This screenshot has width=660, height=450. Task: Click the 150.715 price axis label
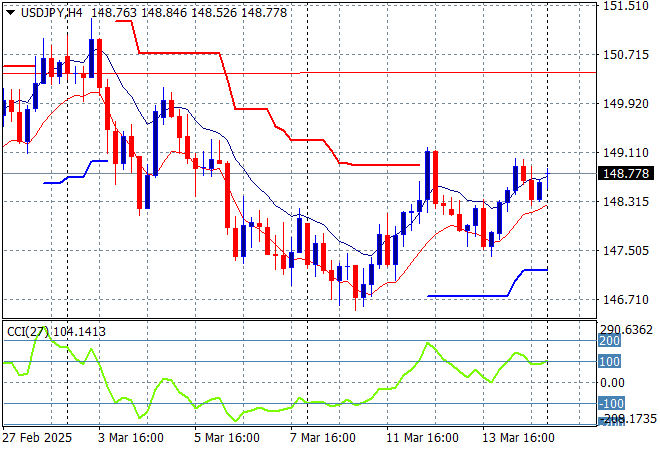(627, 55)
